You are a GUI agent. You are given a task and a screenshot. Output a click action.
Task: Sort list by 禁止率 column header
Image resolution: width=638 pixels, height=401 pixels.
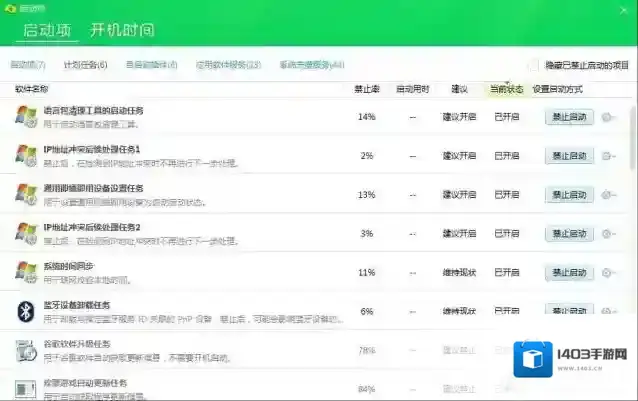click(x=366, y=89)
